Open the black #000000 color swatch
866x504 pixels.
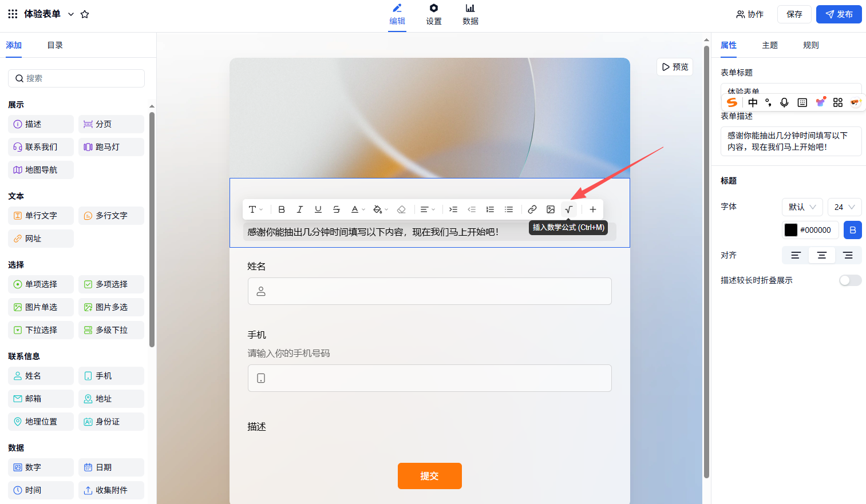click(791, 230)
